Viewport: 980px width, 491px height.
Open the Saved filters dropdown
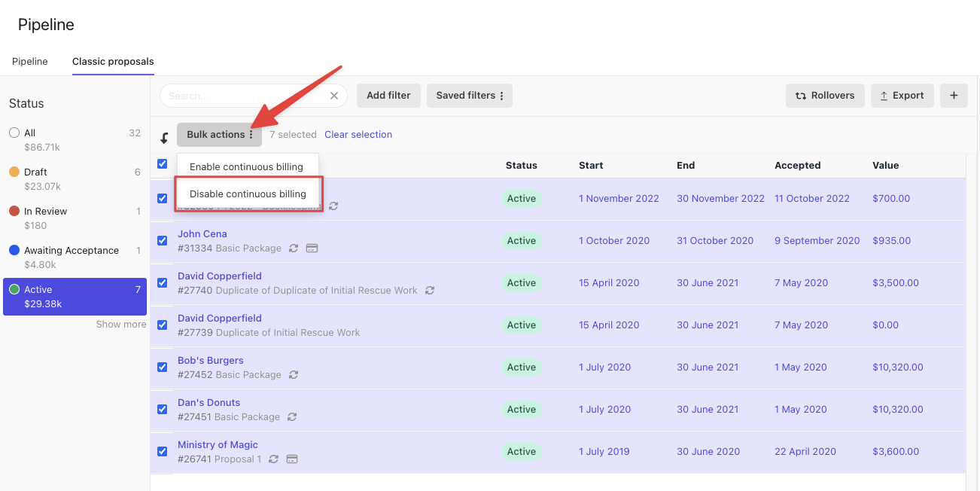470,96
